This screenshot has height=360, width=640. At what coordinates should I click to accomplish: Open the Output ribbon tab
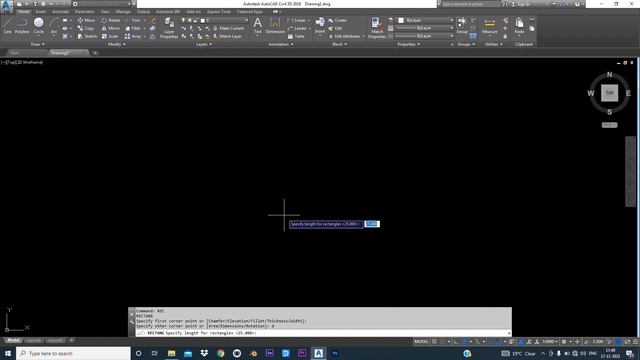(143, 12)
